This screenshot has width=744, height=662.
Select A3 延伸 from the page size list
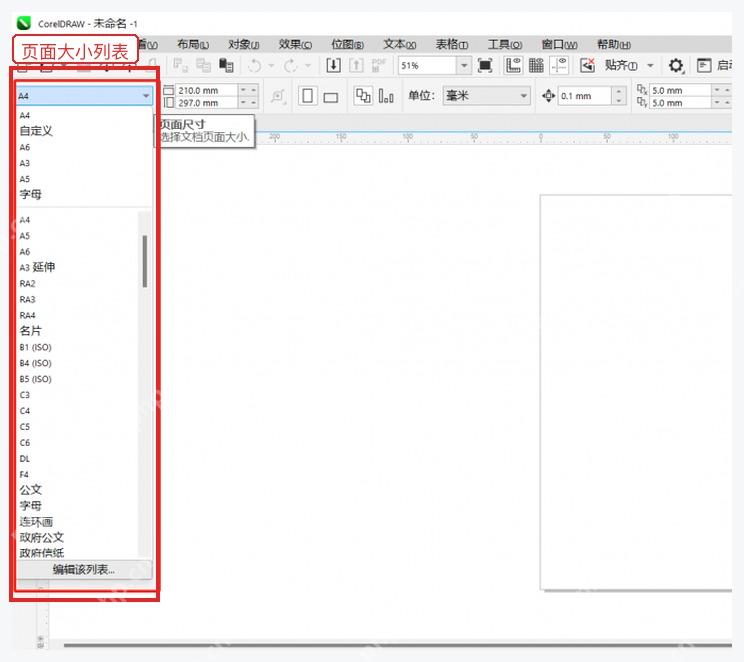pos(37,267)
